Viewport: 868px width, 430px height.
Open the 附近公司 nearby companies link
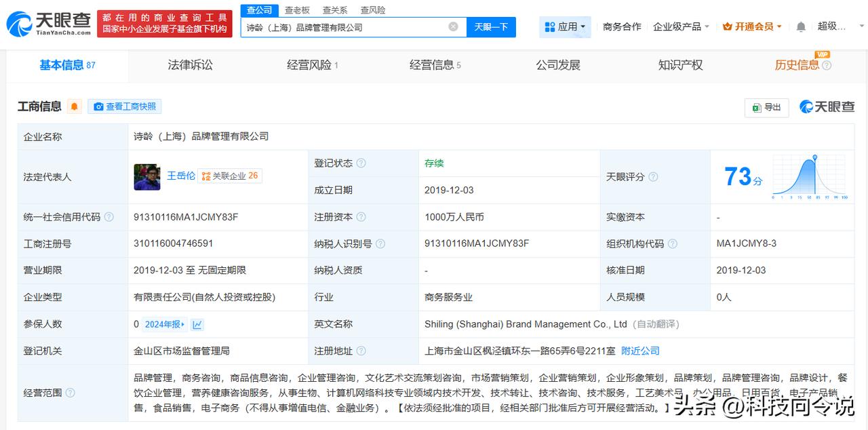tap(641, 351)
